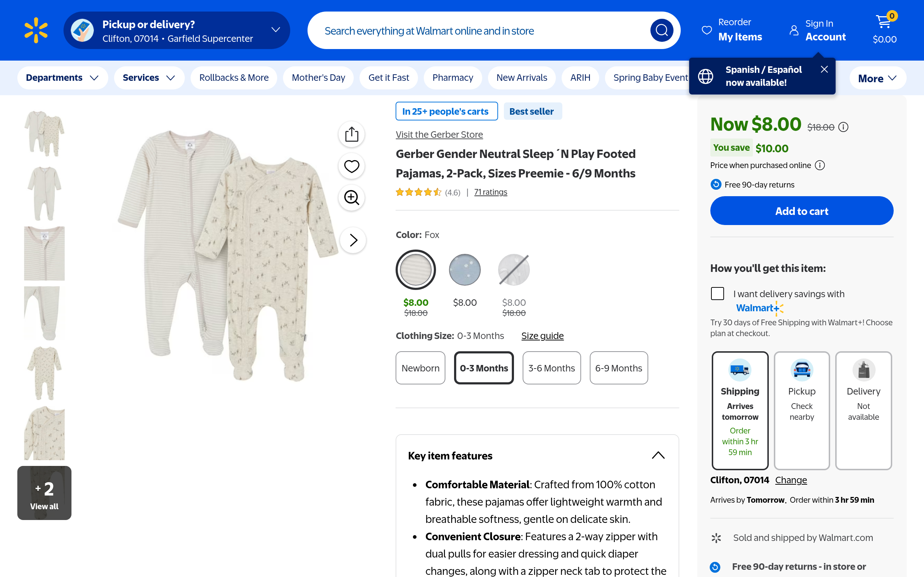Click the search magnifier button
This screenshot has height=577, width=924.
[x=661, y=30]
